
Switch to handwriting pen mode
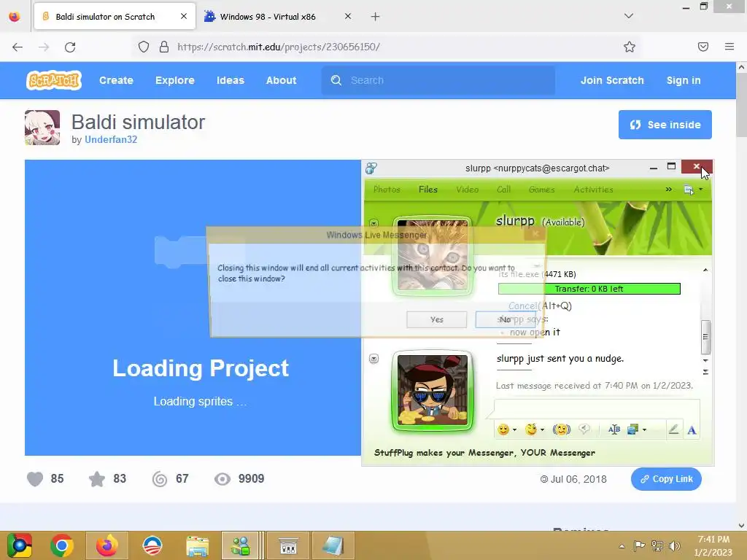673,429
